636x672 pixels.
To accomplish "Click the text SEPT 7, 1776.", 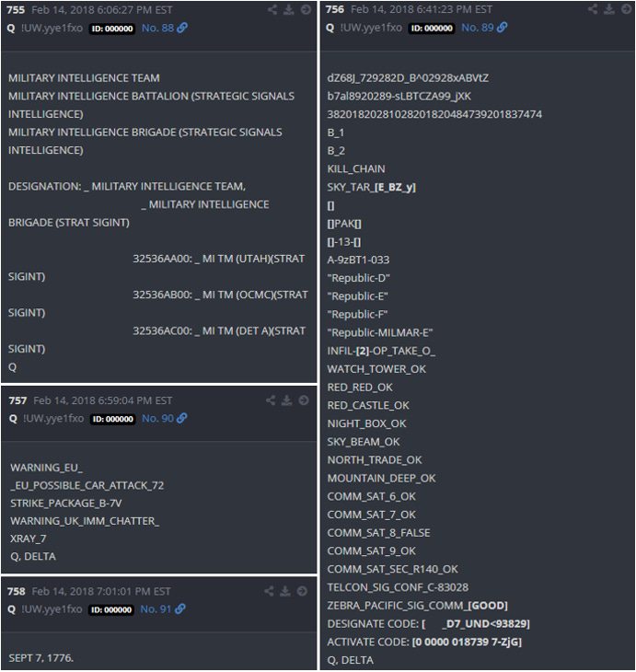I will (40, 658).
